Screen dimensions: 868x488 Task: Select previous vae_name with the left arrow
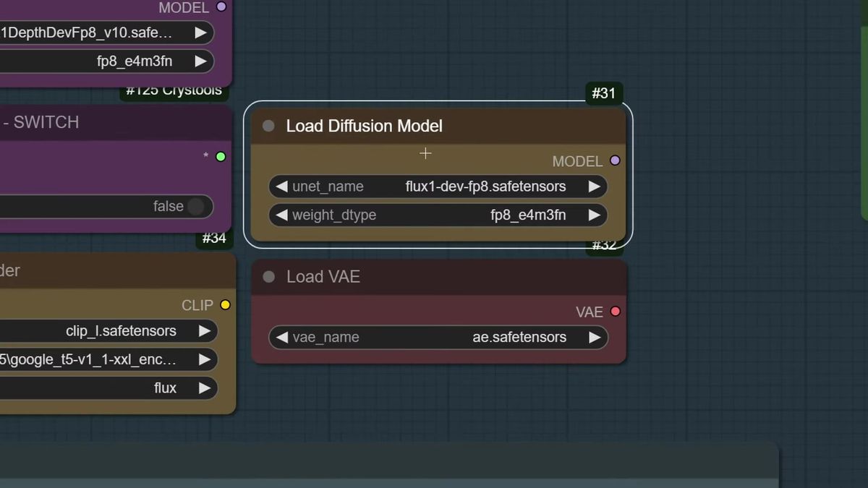click(281, 337)
